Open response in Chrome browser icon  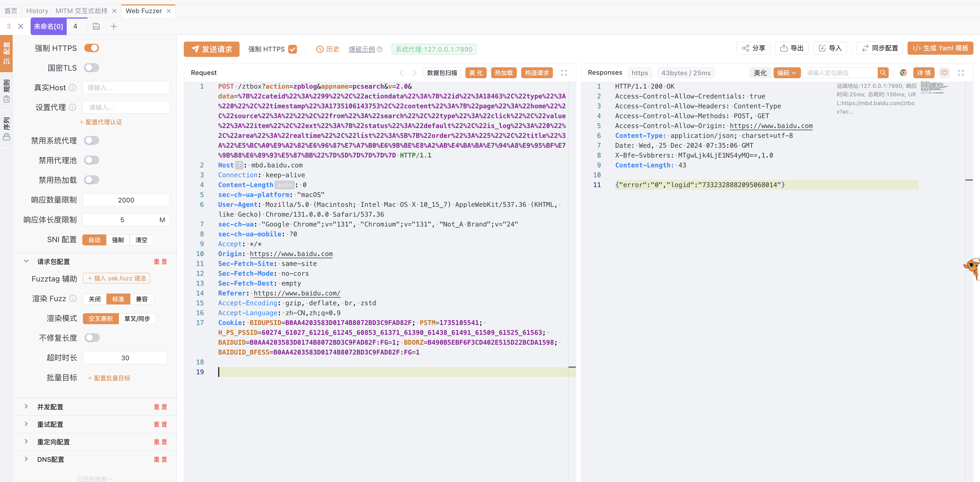(903, 73)
